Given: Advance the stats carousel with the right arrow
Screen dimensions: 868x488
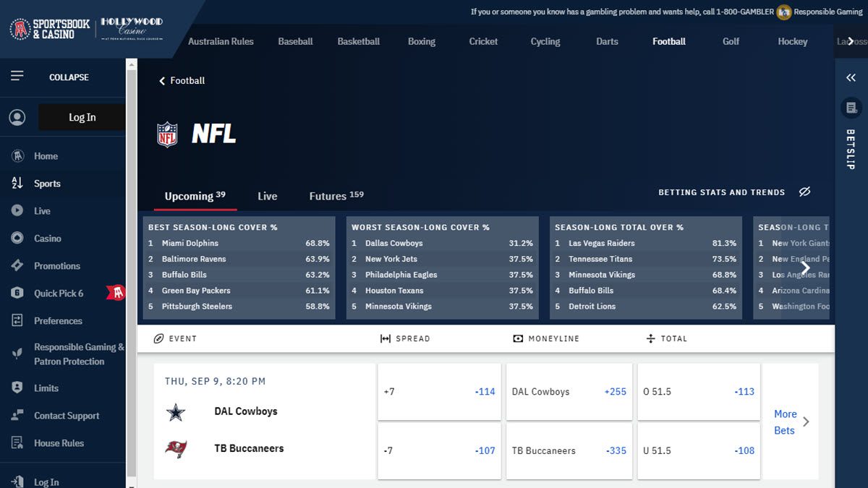Looking at the screenshot, I should [x=805, y=267].
